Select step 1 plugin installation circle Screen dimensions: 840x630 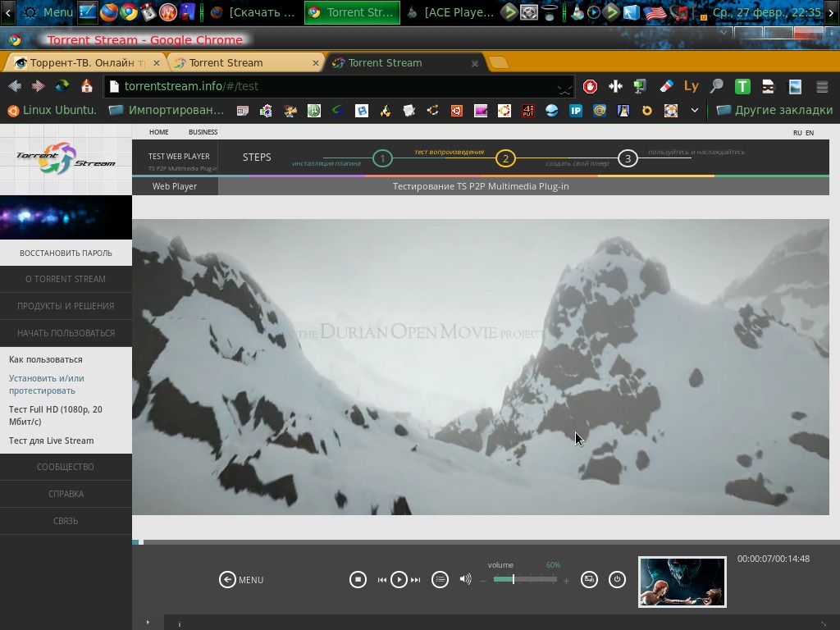[382, 158]
